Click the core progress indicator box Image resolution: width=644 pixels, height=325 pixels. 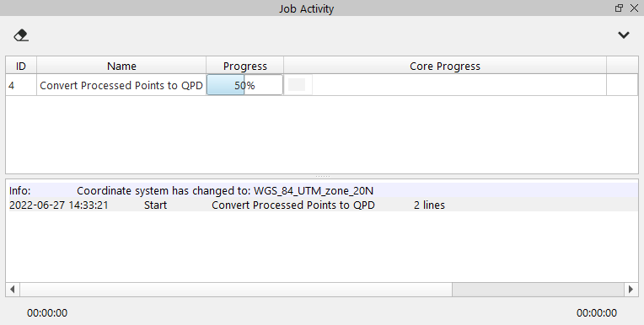pos(297,84)
